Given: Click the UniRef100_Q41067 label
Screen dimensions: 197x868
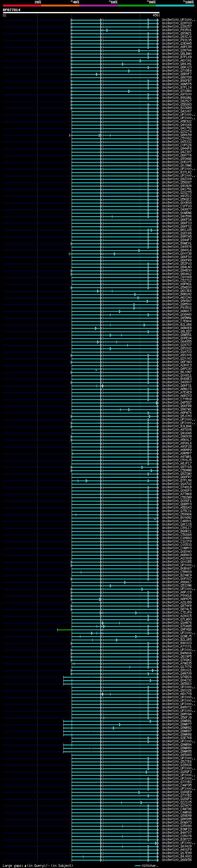Looking at the screenshot, I should pyautogui.click(x=177, y=111).
